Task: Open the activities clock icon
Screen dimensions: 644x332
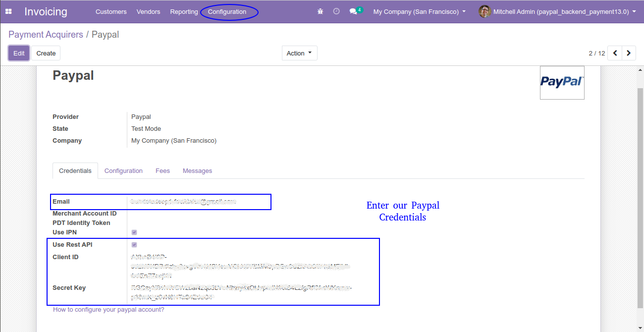Action: [336, 11]
